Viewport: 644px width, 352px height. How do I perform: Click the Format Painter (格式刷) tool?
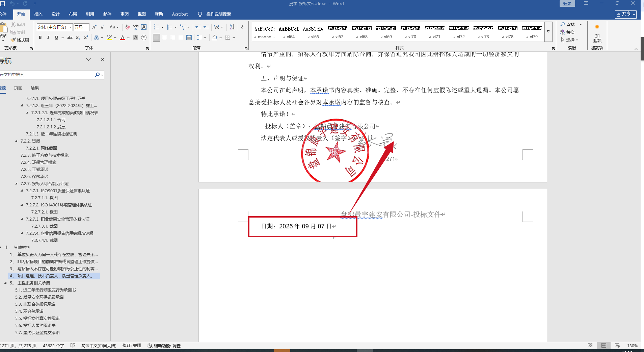click(20, 40)
